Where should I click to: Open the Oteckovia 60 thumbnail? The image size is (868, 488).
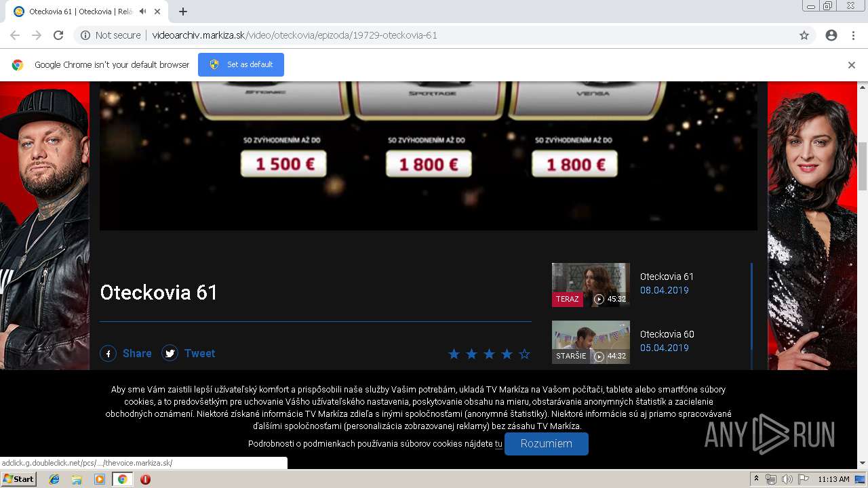click(591, 342)
